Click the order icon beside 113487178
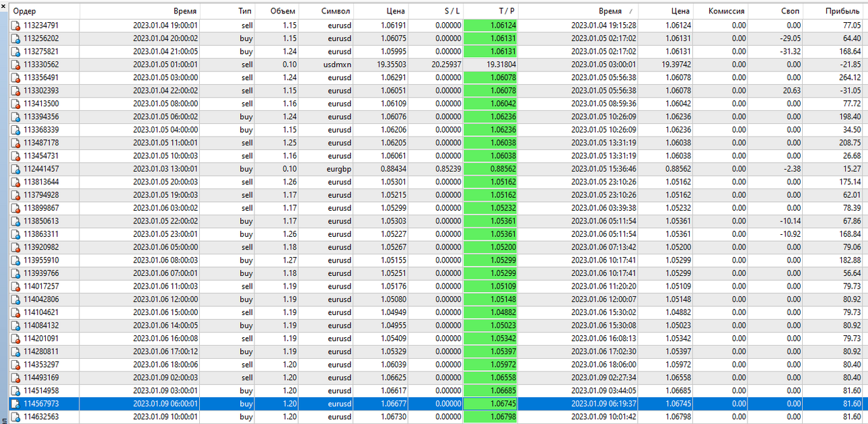 tap(15, 143)
